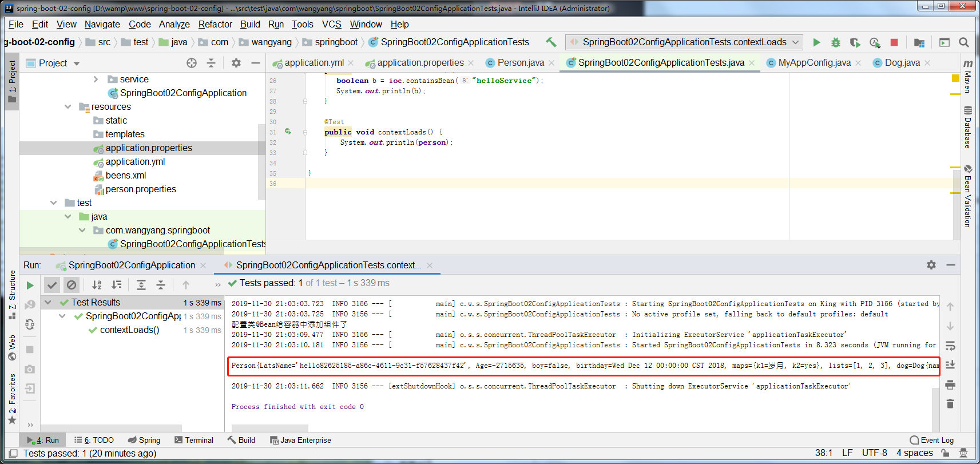Toggle read-only lock icon in status bar
980x464 pixels.
pyautogui.click(x=946, y=453)
